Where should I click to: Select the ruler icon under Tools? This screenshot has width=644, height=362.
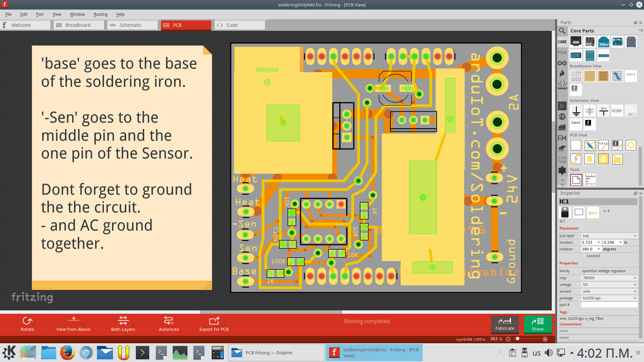[590, 180]
